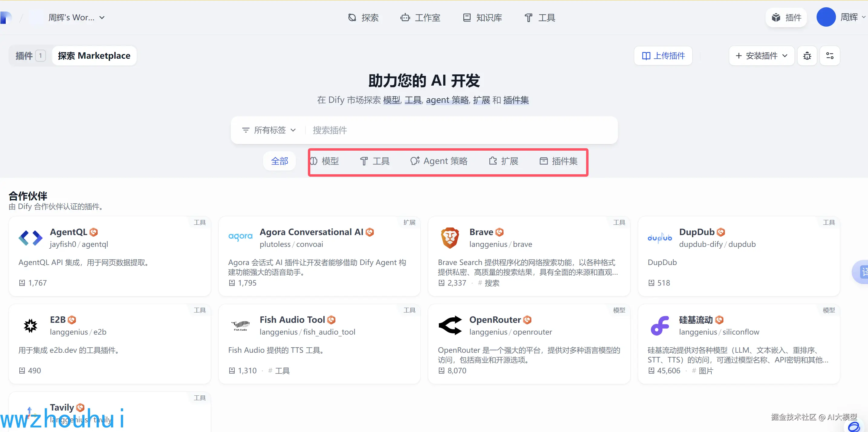Open the DupDub plugin title

tap(697, 232)
